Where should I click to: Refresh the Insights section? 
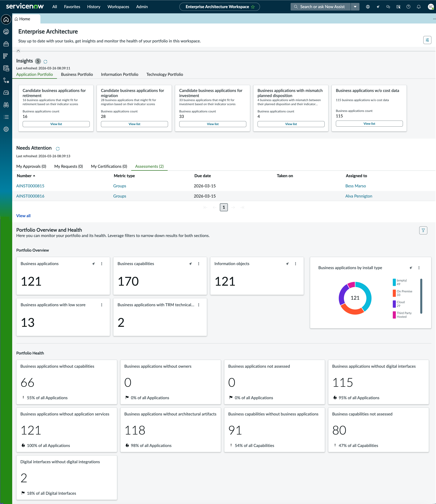(x=45, y=62)
